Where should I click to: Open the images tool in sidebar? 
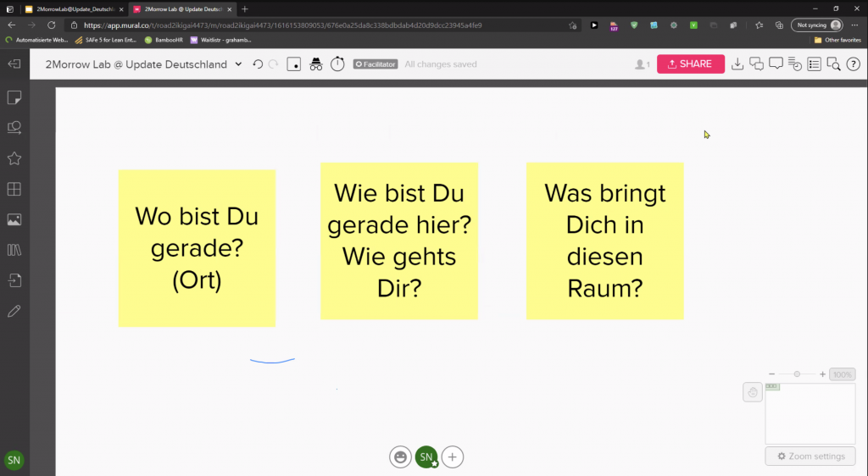click(14, 219)
